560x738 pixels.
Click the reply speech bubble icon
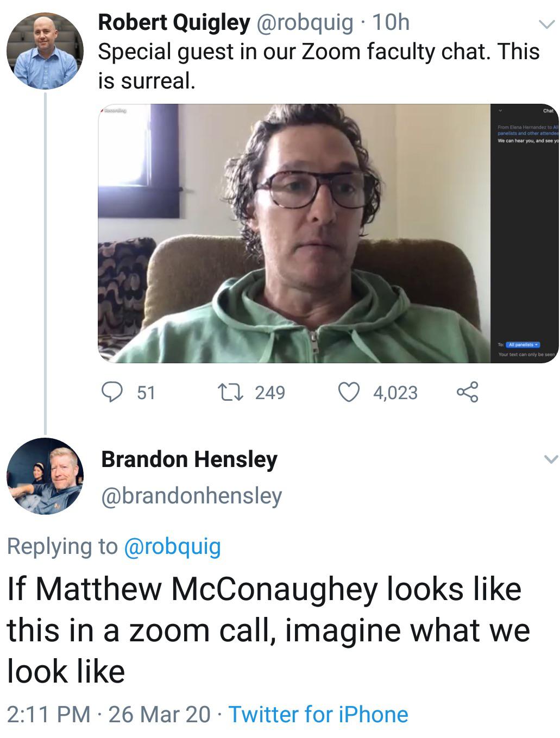pyautogui.click(x=112, y=392)
